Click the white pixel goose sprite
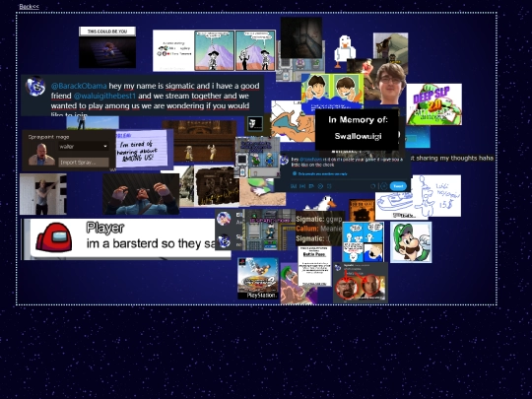Screen dimensions: 532x399 [345, 52]
